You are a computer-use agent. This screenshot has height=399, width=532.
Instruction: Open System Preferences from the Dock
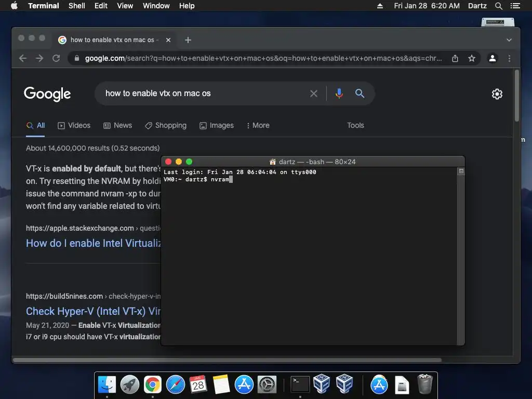point(267,384)
